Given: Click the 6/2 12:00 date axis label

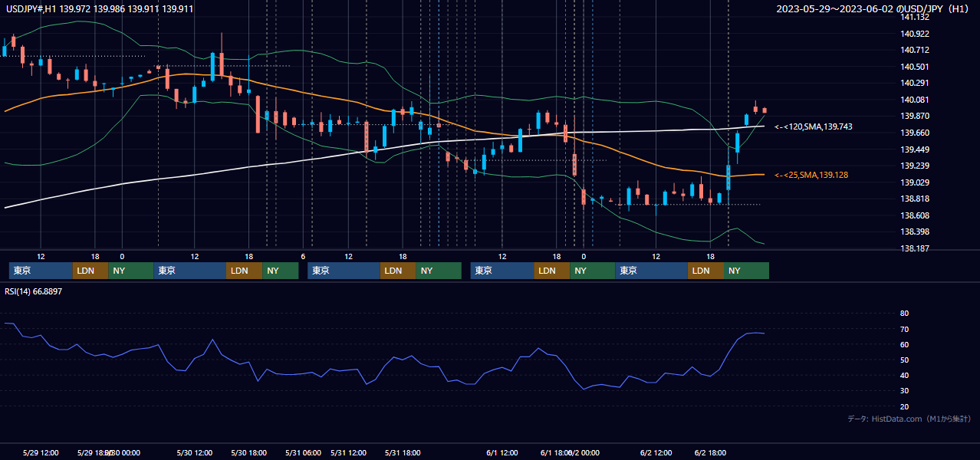Looking at the screenshot, I should pyautogui.click(x=656, y=452).
